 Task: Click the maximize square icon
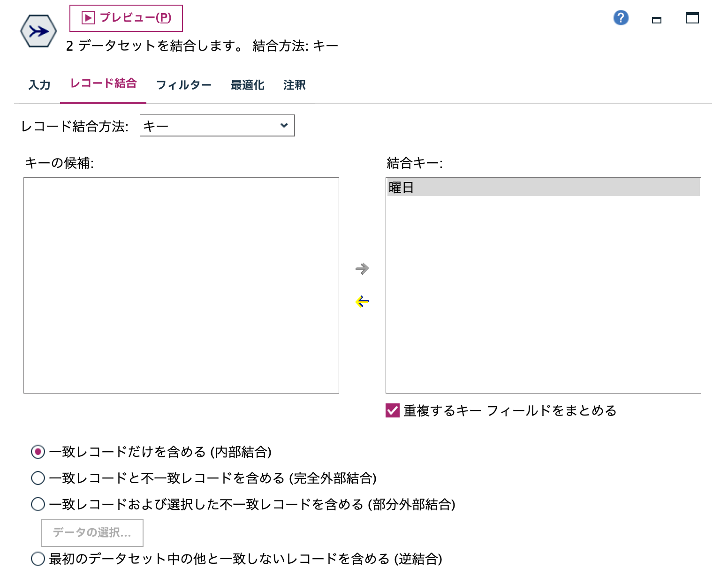coord(691,18)
